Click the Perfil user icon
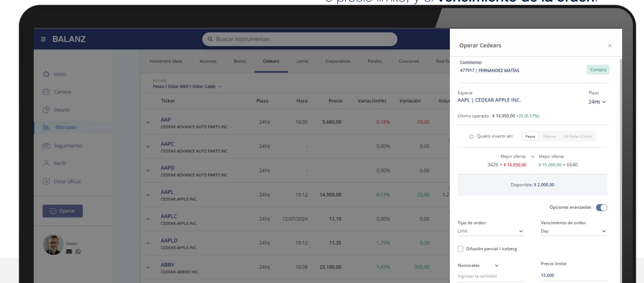The height and width of the screenshot is (283, 644). [x=46, y=163]
